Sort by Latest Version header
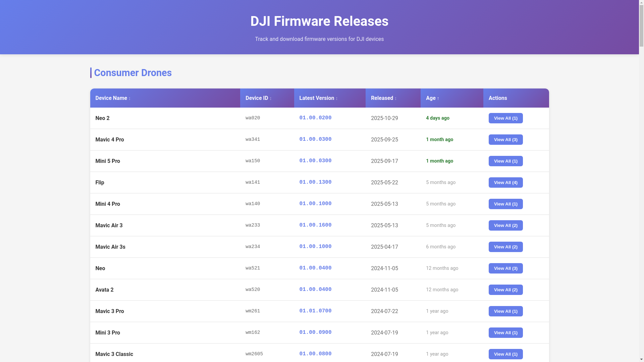The width and height of the screenshot is (644, 362). 330,98
